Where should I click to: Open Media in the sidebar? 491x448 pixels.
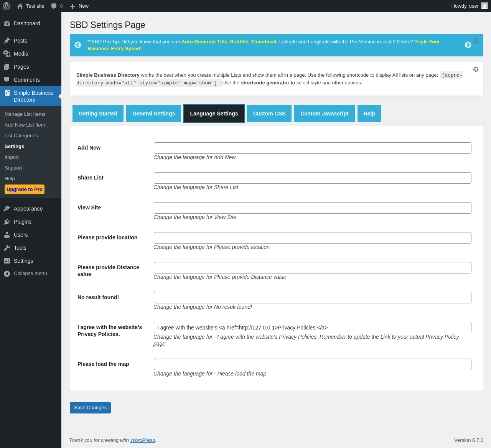click(21, 54)
